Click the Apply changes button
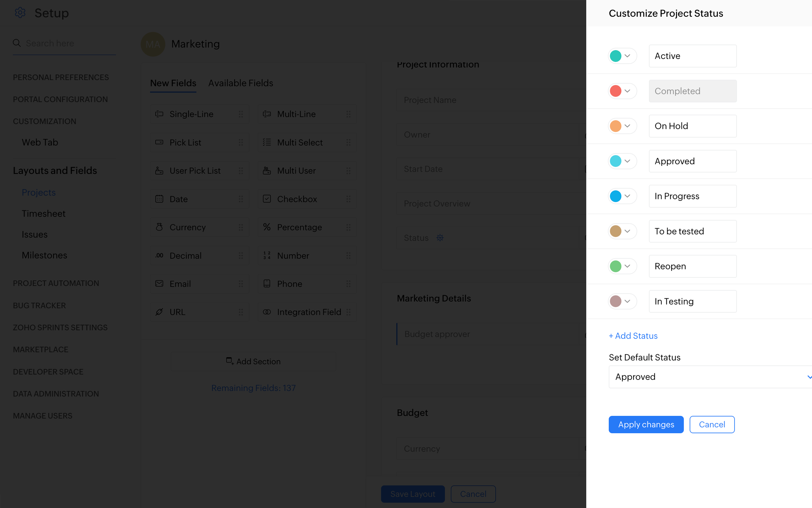Viewport: 812px width, 508px height. click(x=646, y=424)
